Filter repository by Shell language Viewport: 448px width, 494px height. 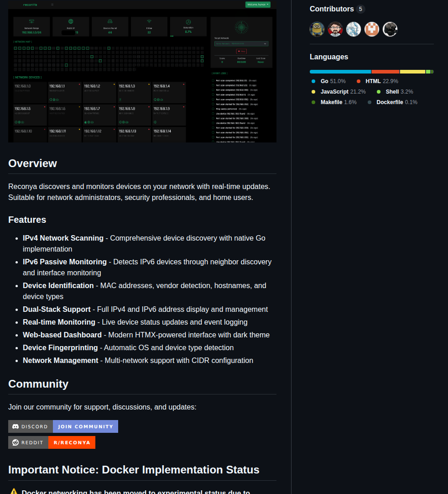(x=395, y=92)
